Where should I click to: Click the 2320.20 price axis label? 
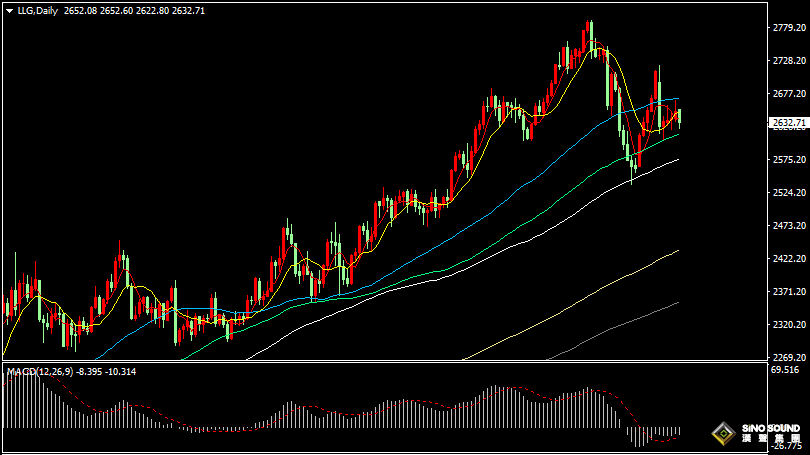[789, 324]
